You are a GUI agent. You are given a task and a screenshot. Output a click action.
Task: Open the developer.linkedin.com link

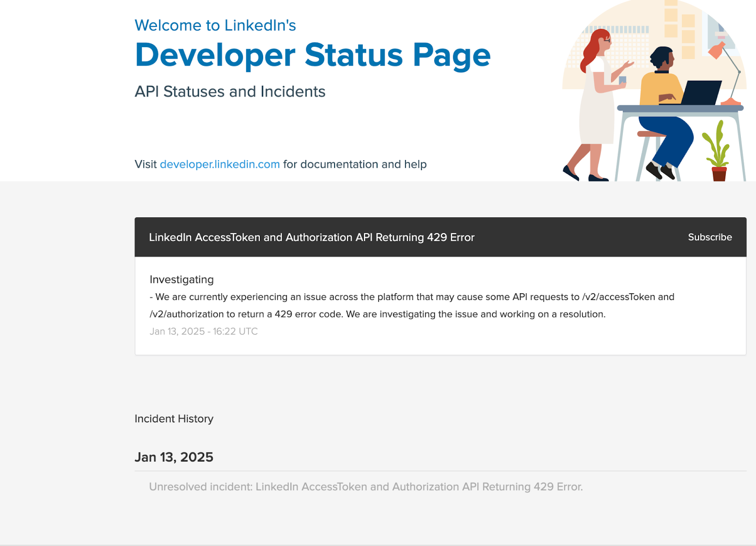pos(220,164)
